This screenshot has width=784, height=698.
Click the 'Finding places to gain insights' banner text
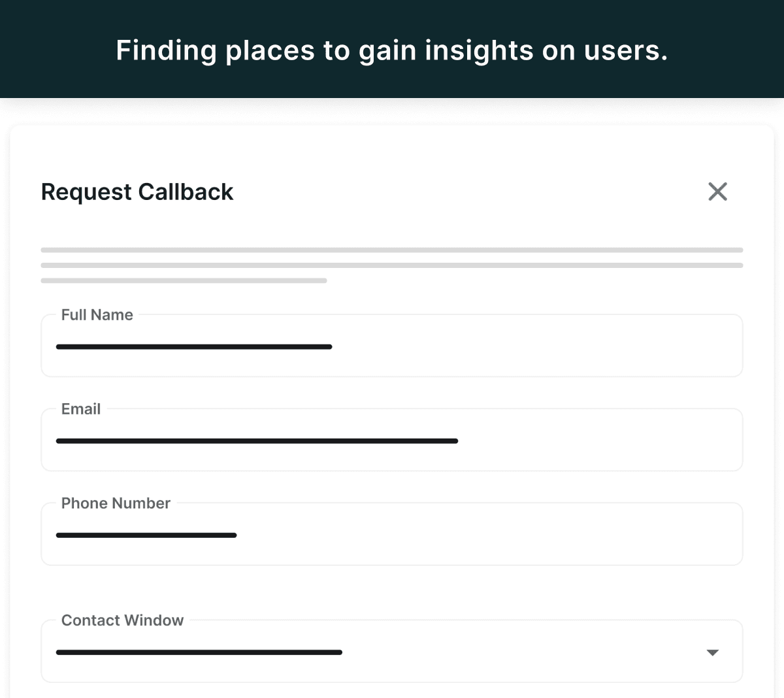pos(392,50)
